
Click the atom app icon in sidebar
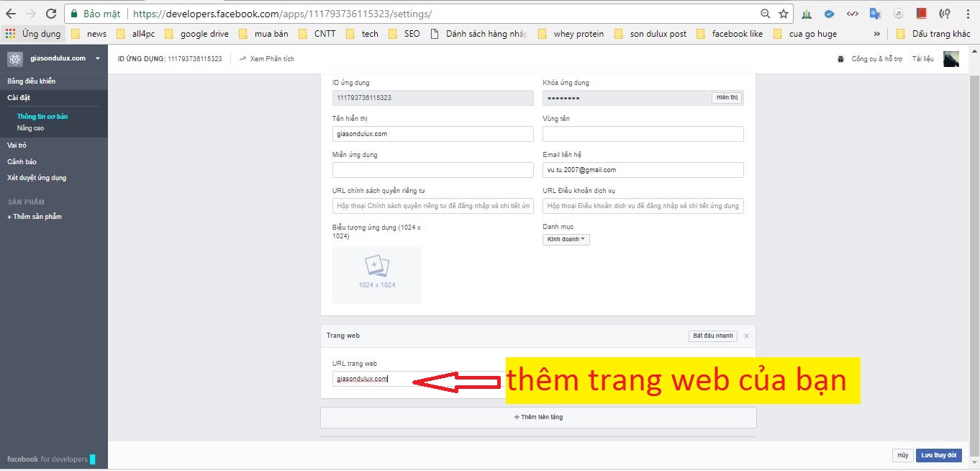[x=15, y=59]
